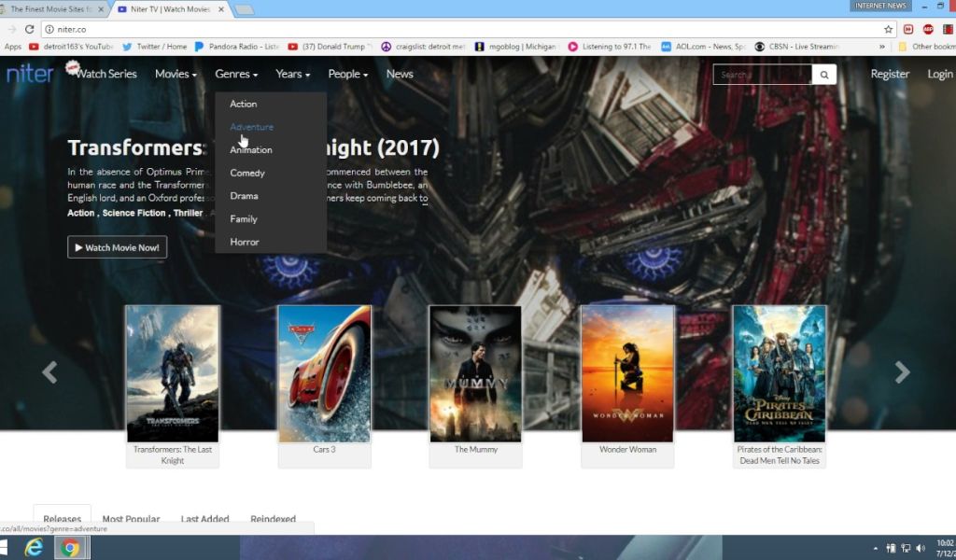Switch to Last Added tab
Screen dimensions: 956x560
point(204,519)
